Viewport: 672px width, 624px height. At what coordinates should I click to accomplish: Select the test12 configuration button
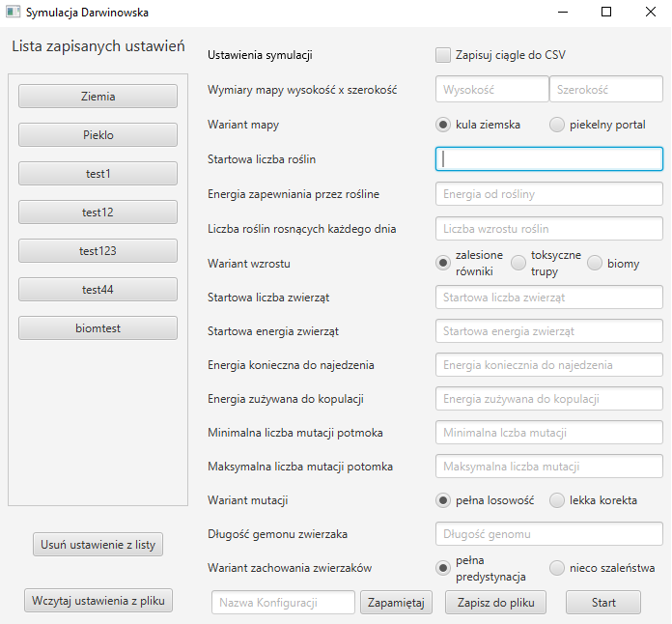pyautogui.click(x=98, y=212)
